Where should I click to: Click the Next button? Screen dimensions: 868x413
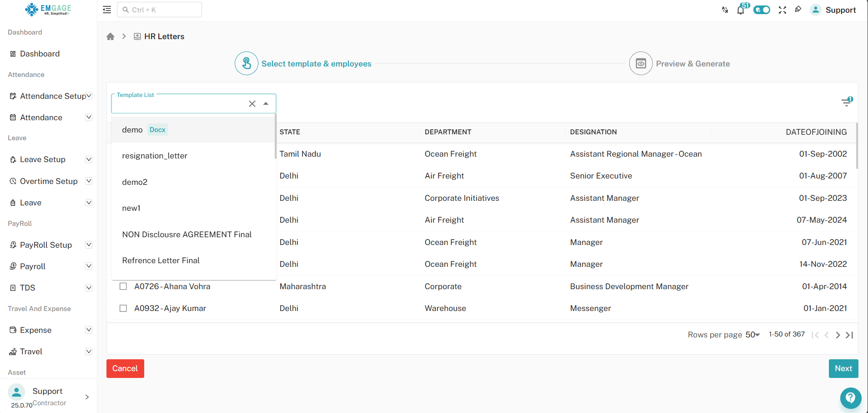click(843, 368)
